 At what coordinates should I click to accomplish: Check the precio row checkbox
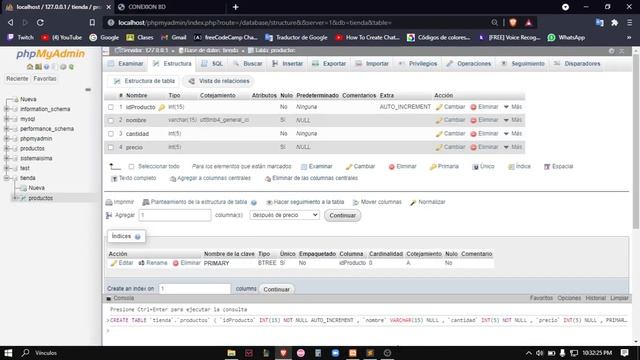click(x=111, y=147)
